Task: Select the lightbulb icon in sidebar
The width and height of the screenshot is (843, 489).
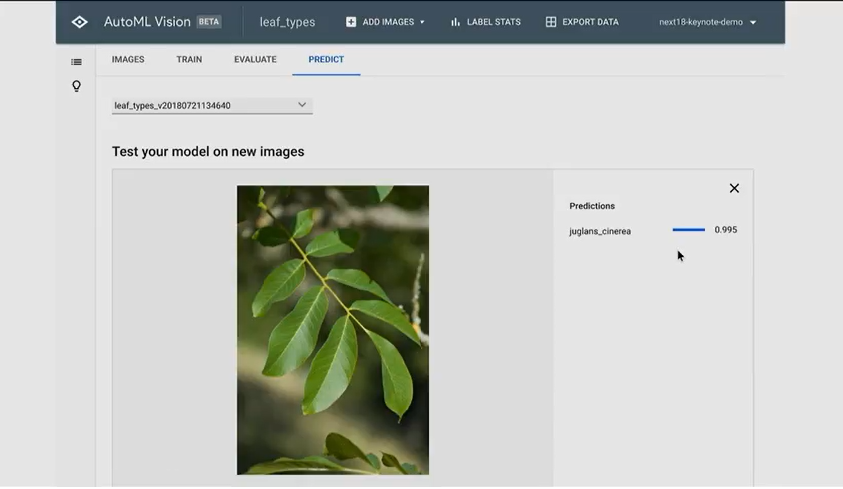Action: pos(76,87)
